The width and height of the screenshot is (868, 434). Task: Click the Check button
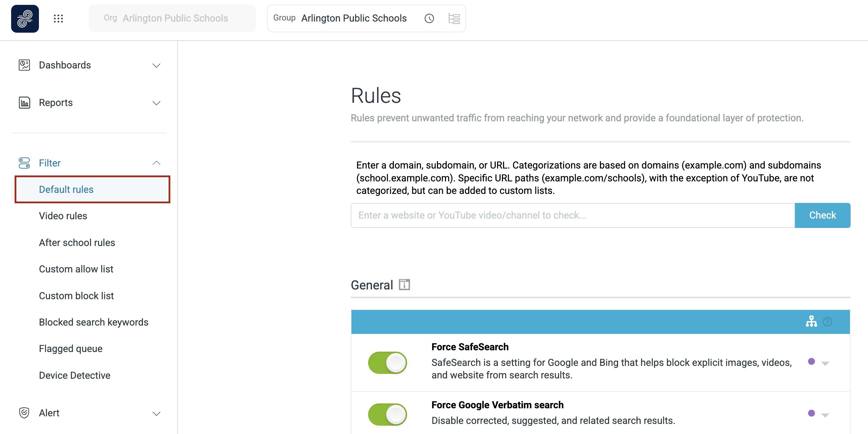pyautogui.click(x=822, y=215)
